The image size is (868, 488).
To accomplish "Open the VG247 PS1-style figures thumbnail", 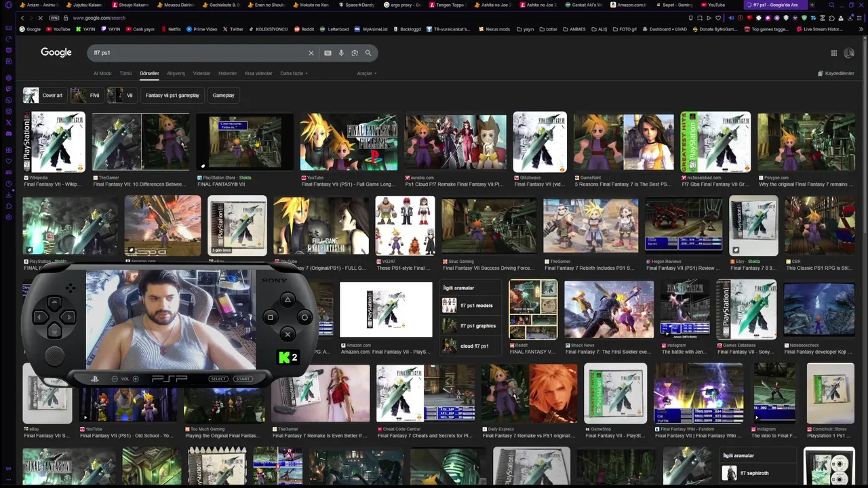I will (x=406, y=226).
